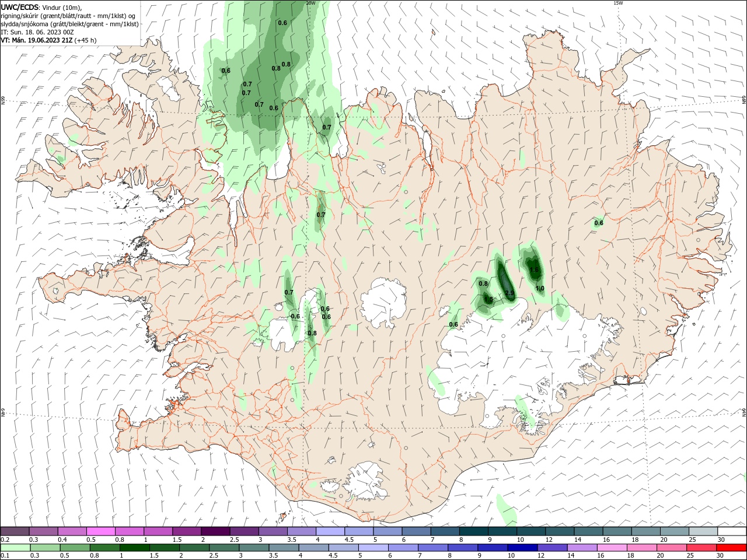747x560 pixels.
Task: Click the 20W longitude label
Action: (310, 3)
